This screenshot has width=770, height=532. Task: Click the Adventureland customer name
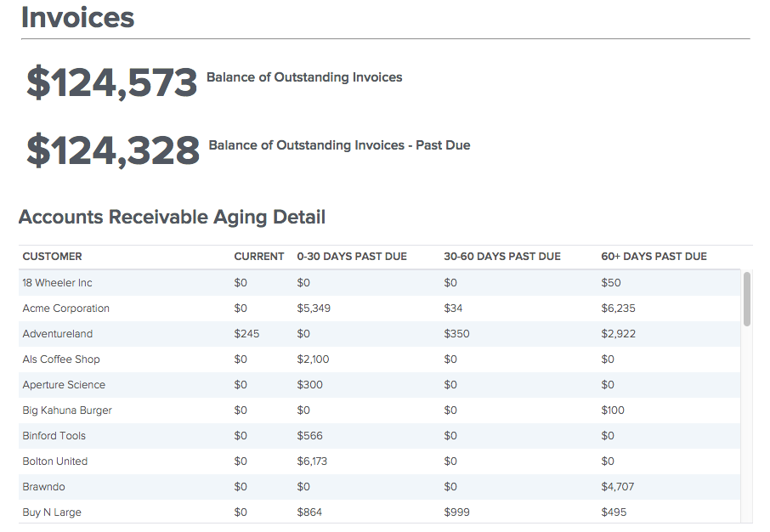point(57,334)
